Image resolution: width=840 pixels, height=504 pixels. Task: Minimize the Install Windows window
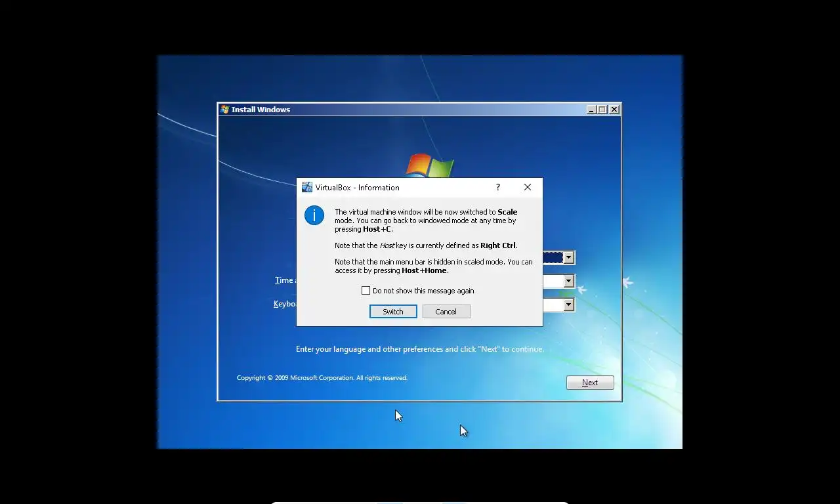point(591,110)
